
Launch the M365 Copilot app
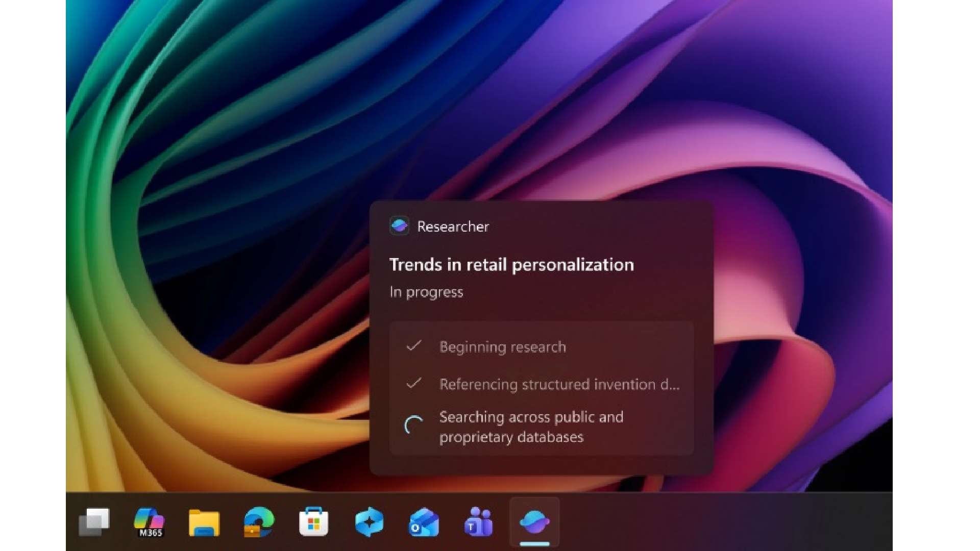(x=149, y=522)
